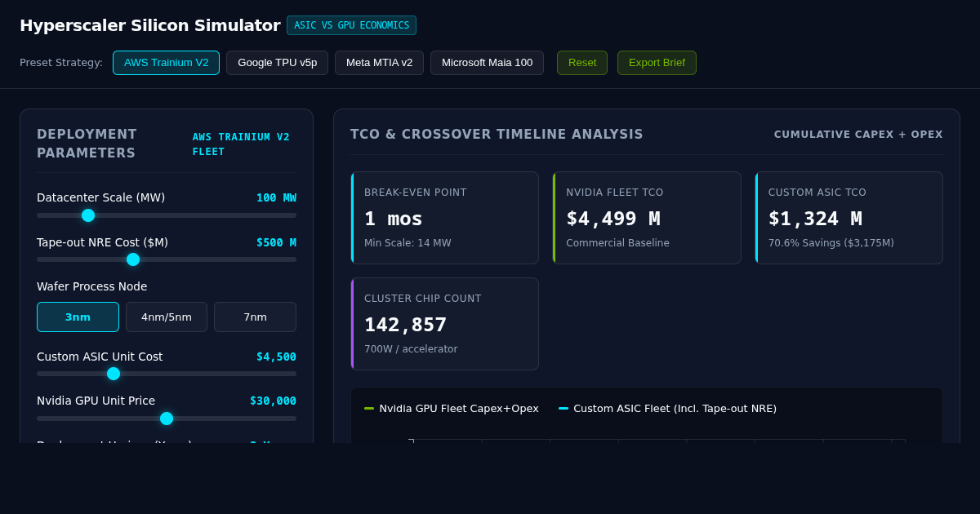Click the Hyperscaler Silicon Simulator title
The height and width of the screenshot is (514, 980).
pyautogui.click(x=149, y=25)
